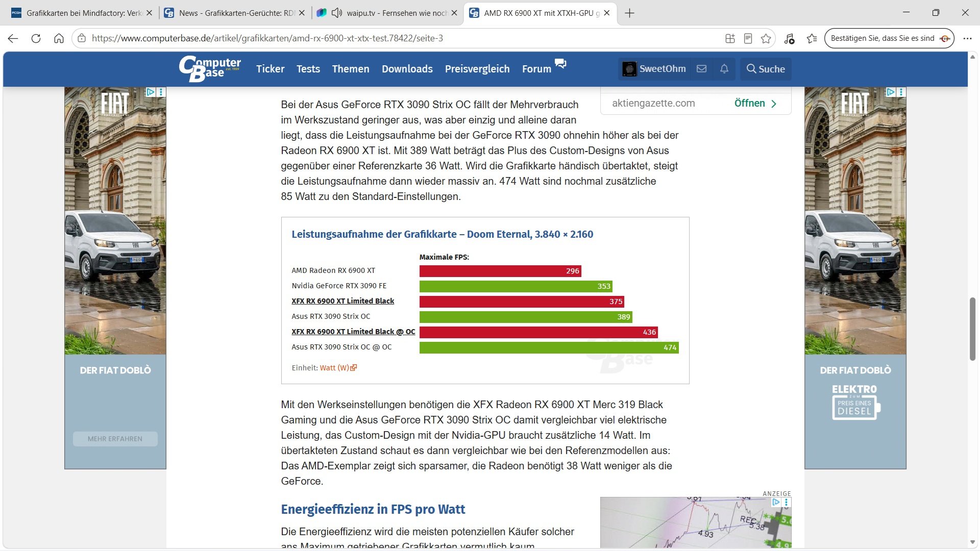Reload the current page

click(36, 38)
